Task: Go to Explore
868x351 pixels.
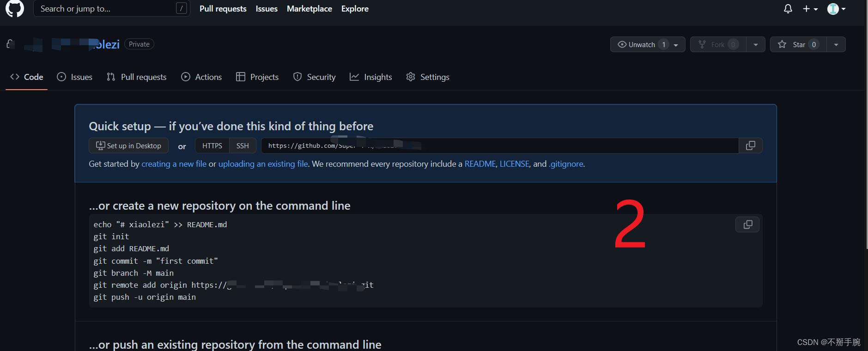Action: click(x=355, y=9)
